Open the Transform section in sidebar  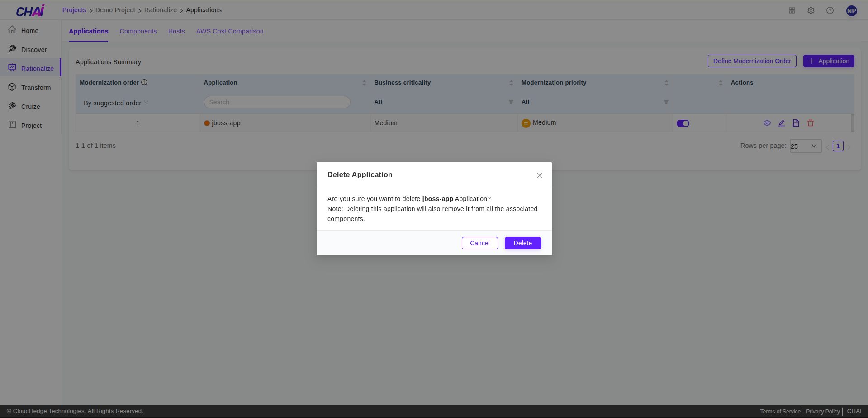(36, 87)
